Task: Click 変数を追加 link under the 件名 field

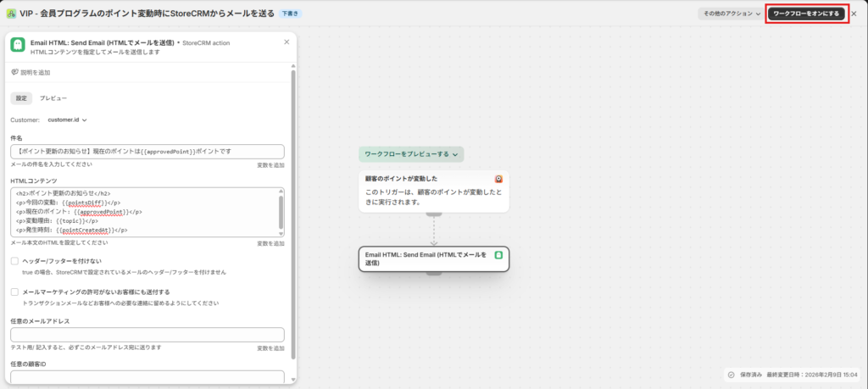Action: pos(270,165)
